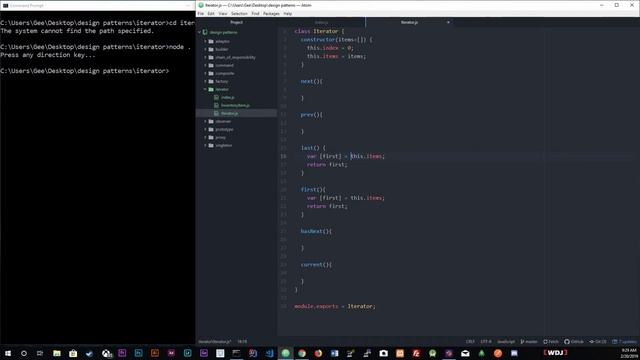Change UTF-8 encoding in status bar

click(486, 342)
